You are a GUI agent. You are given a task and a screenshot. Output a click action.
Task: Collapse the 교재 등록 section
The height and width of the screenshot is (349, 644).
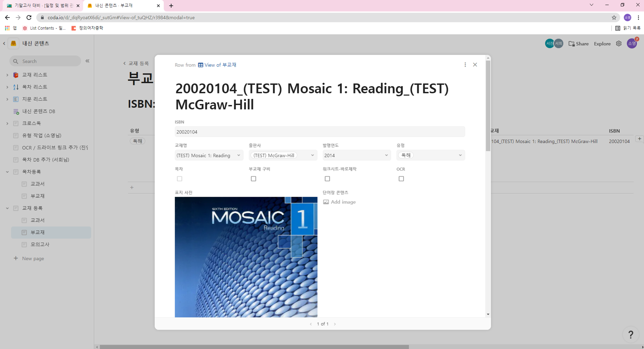click(7, 208)
